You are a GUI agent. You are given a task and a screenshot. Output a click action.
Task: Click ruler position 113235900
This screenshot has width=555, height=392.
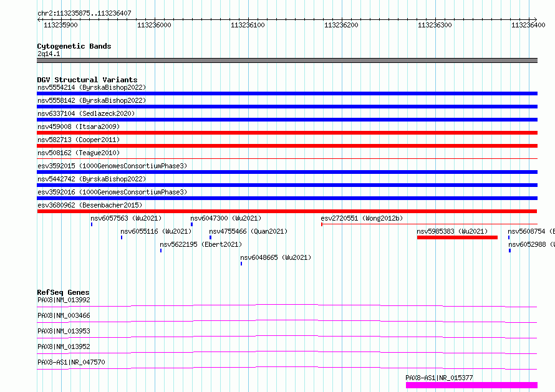tap(60, 25)
